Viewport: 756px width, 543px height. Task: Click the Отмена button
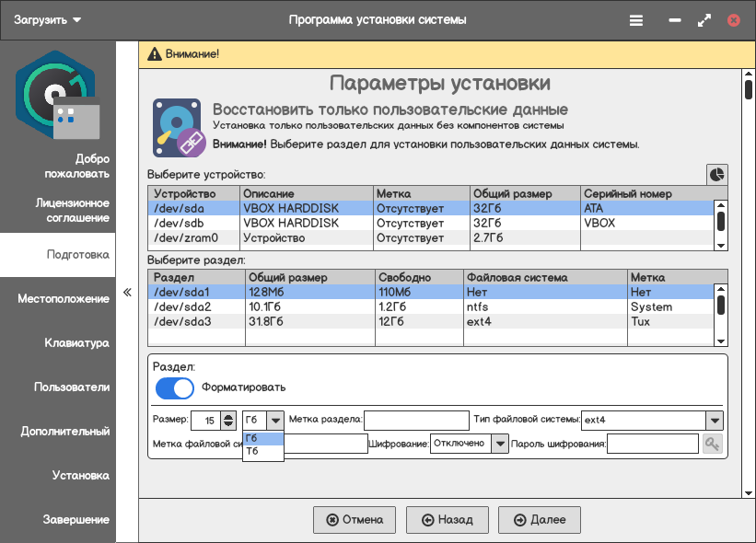coord(355,520)
